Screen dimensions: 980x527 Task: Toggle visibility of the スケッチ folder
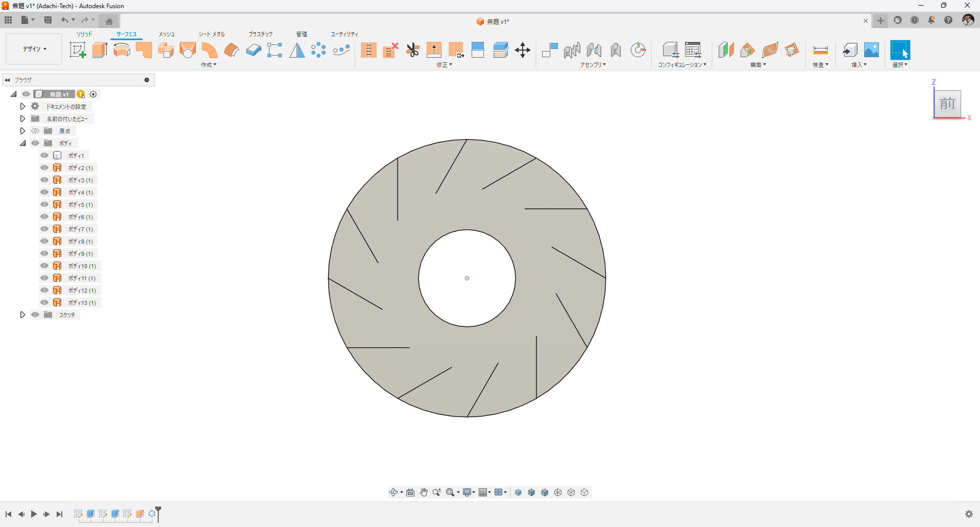click(x=35, y=315)
